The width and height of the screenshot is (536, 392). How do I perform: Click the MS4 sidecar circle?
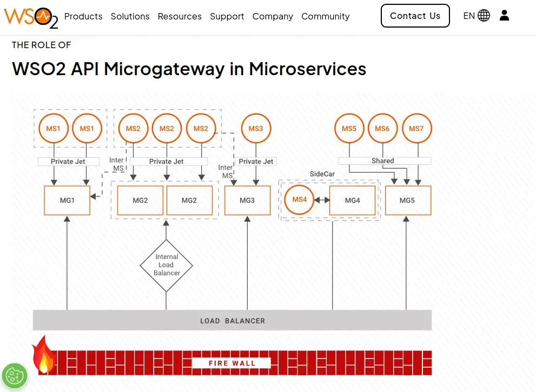coord(299,200)
